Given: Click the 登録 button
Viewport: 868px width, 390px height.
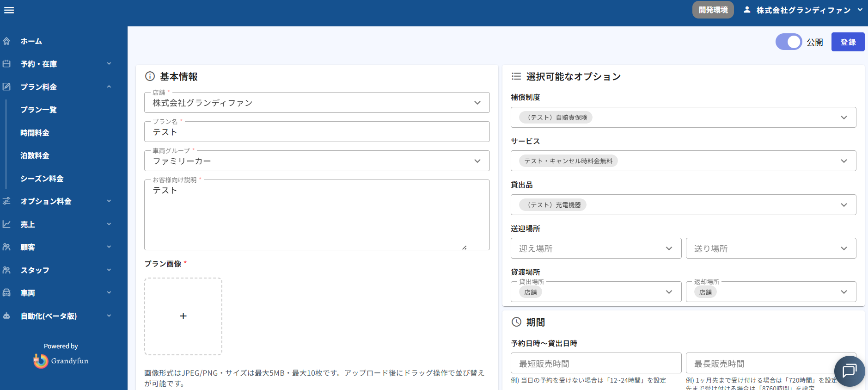Looking at the screenshot, I should (847, 42).
